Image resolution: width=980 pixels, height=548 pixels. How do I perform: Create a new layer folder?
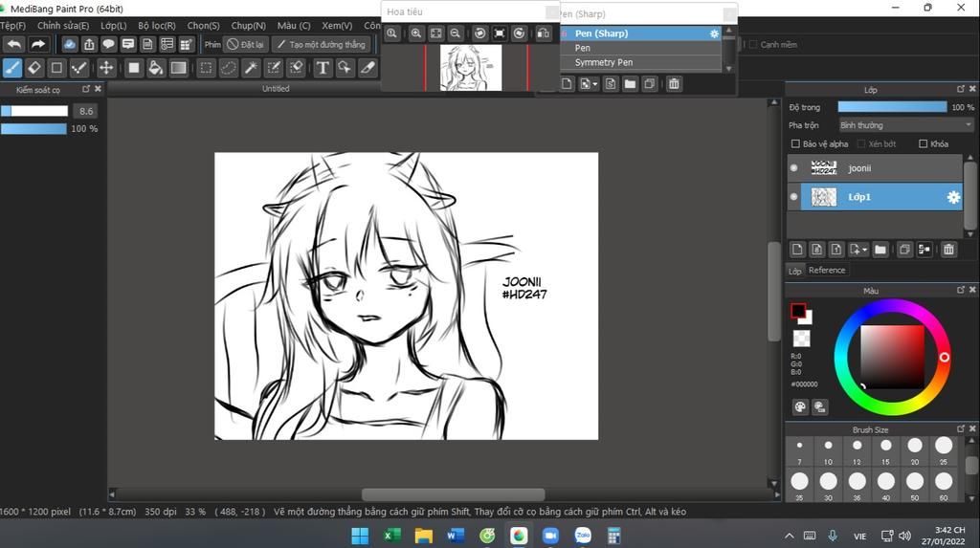[880, 250]
